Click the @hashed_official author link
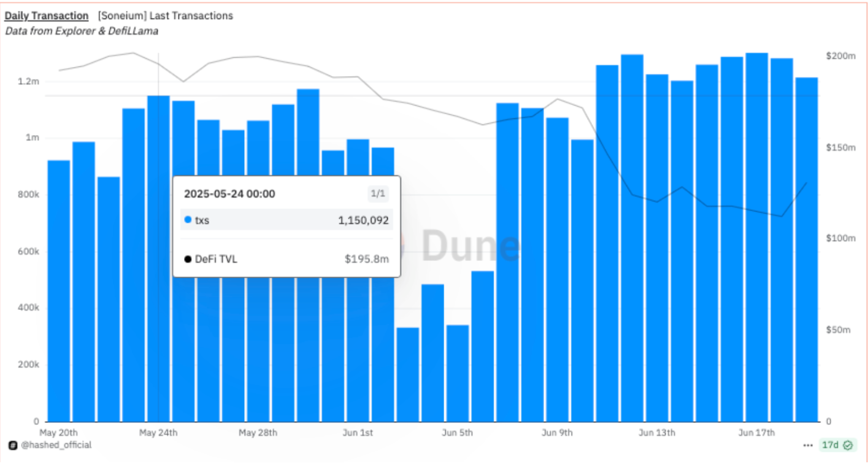The width and height of the screenshot is (868, 466). [x=56, y=445]
